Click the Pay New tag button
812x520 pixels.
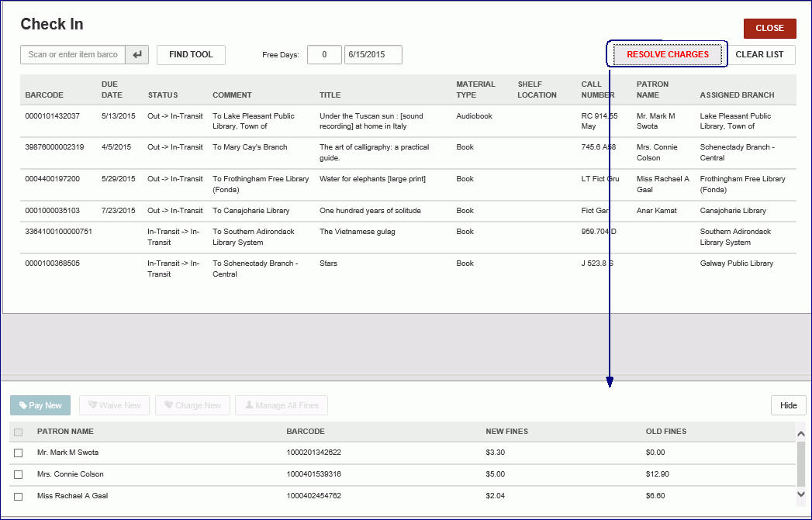pyautogui.click(x=40, y=405)
